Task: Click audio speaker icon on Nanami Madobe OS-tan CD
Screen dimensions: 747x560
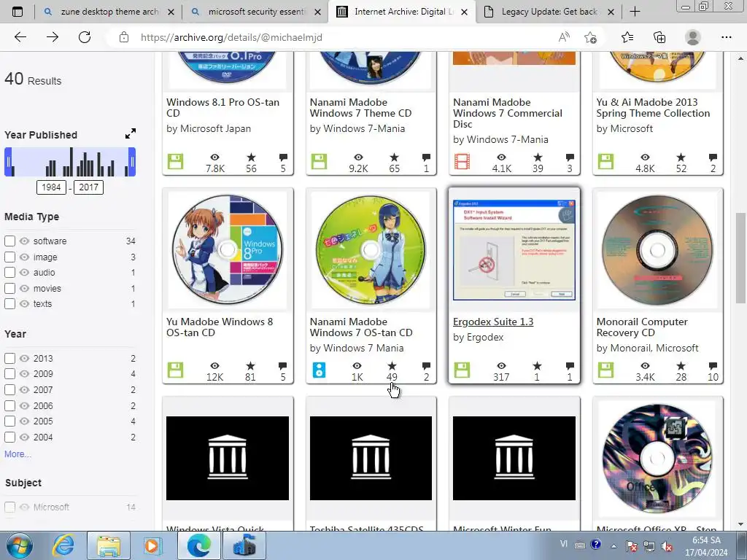Action: (319, 370)
